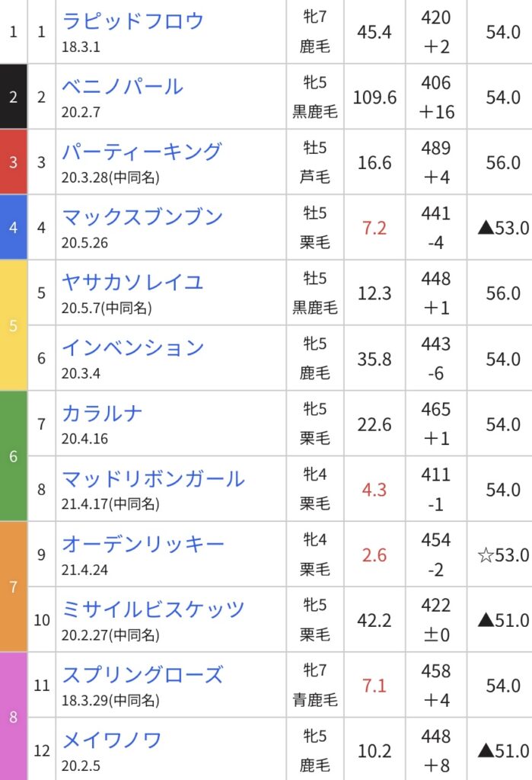Open horse link ヤサカソレイユ
The image size is (532, 780).
[x=132, y=282]
